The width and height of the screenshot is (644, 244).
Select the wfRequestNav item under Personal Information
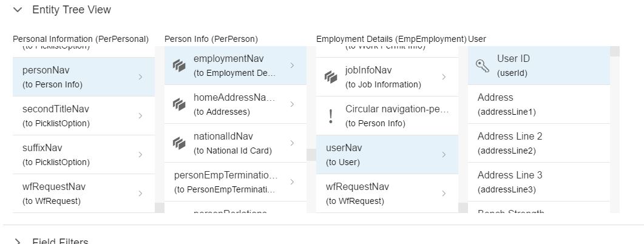pyautogui.click(x=84, y=194)
